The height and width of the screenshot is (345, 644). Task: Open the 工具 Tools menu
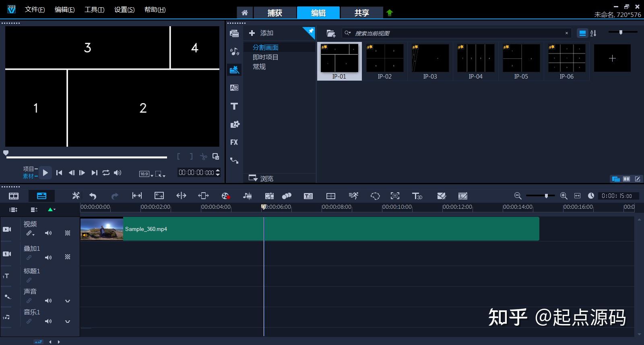tap(94, 10)
